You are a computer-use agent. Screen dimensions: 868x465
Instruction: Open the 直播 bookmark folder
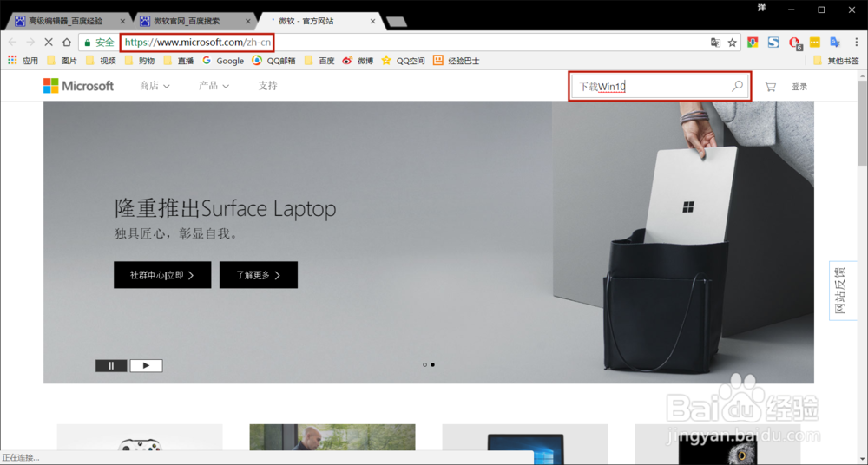click(178, 61)
